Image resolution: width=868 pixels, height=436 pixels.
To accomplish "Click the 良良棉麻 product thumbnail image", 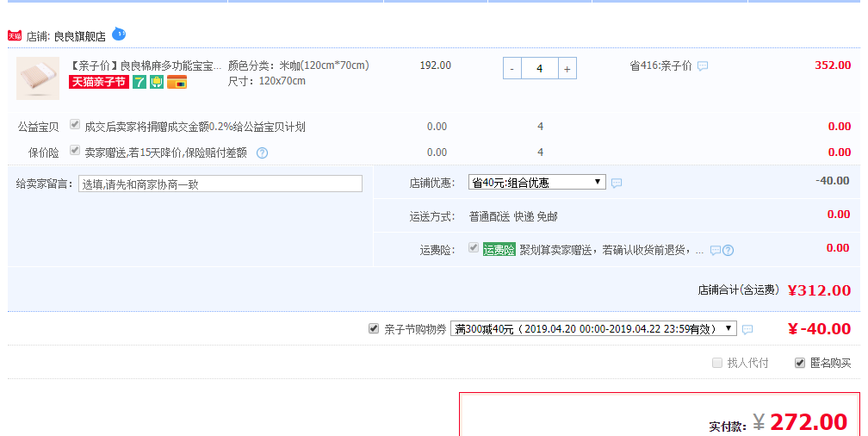I will [38, 78].
